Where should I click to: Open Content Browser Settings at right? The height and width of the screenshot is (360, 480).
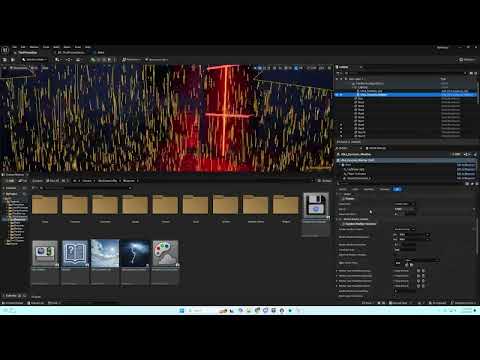point(325,181)
